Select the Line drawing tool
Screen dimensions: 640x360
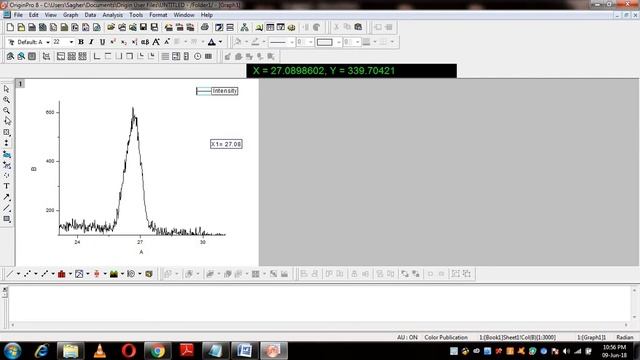tap(7, 208)
